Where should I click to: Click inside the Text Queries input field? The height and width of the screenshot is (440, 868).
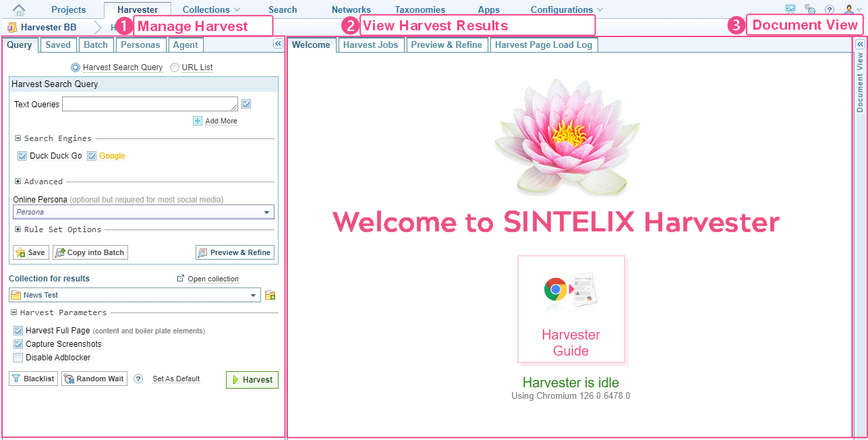pyautogui.click(x=150, y=104)
